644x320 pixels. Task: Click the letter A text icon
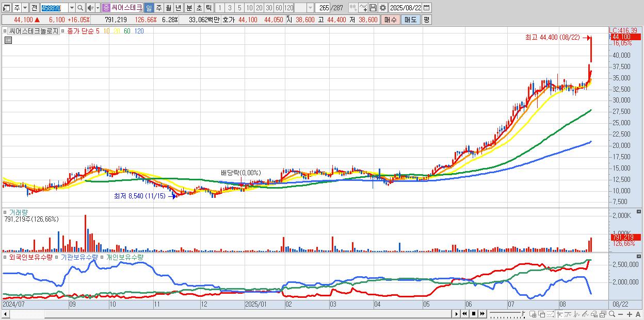(x=638, y=314)
